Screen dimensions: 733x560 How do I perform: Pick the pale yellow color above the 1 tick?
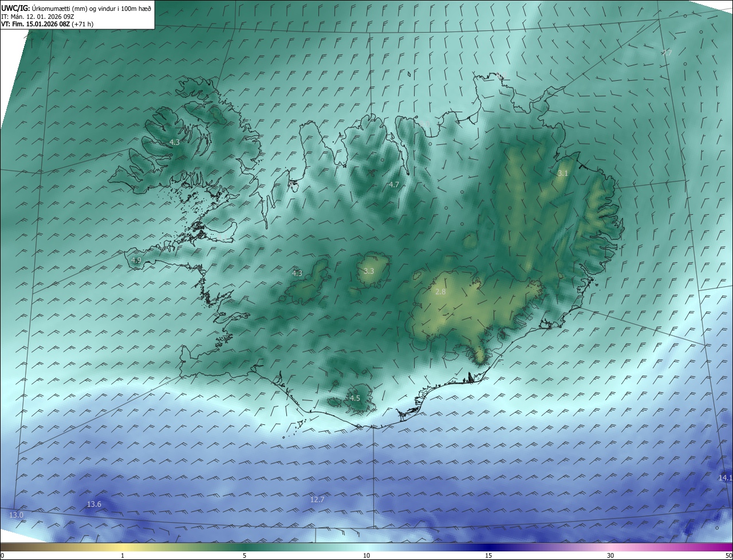pos(123,547)
